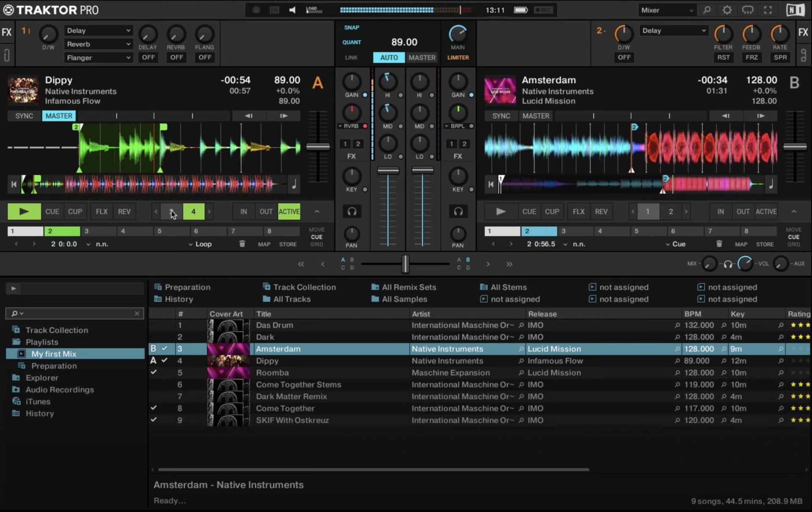Select Track Collection in the browser sidebar

click(57, 330)
